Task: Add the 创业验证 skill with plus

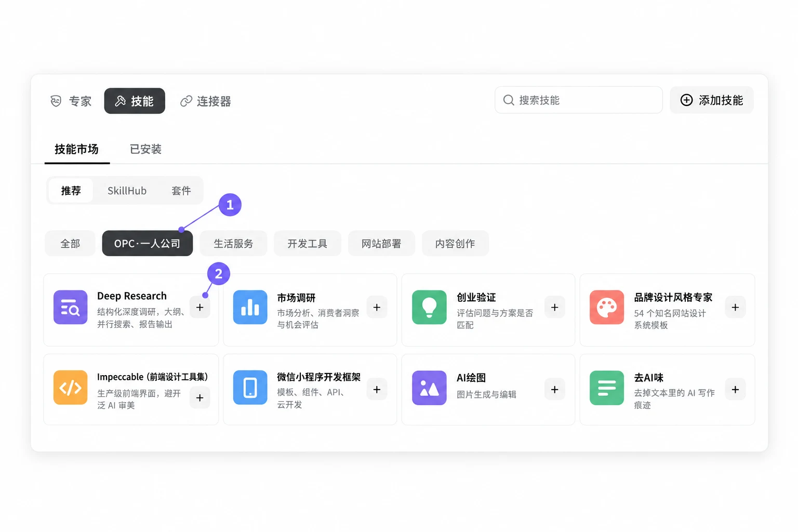Action: click(x=554, y=307)
